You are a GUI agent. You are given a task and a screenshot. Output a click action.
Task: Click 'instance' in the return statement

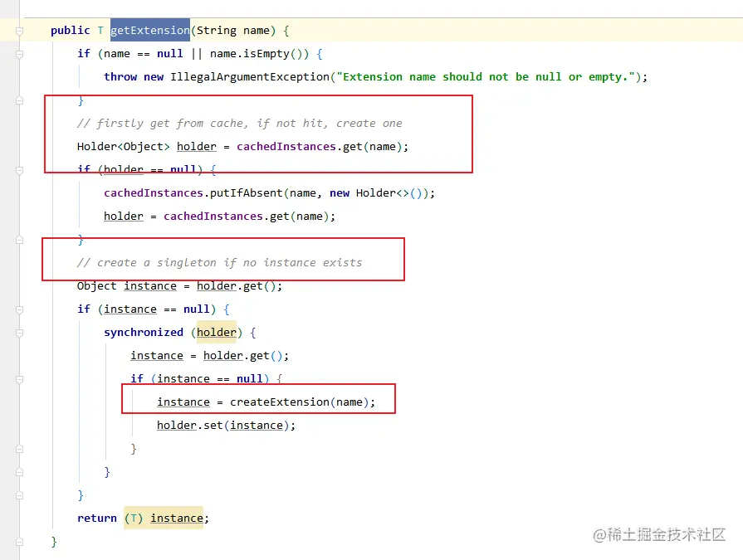tap(177, 519)
